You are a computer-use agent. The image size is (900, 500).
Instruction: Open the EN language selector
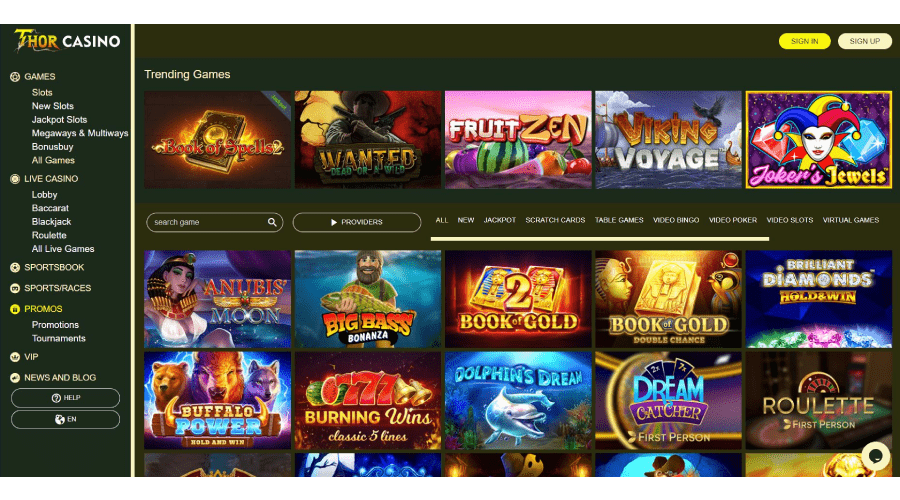pyautogui.click(x=65, y=419)
